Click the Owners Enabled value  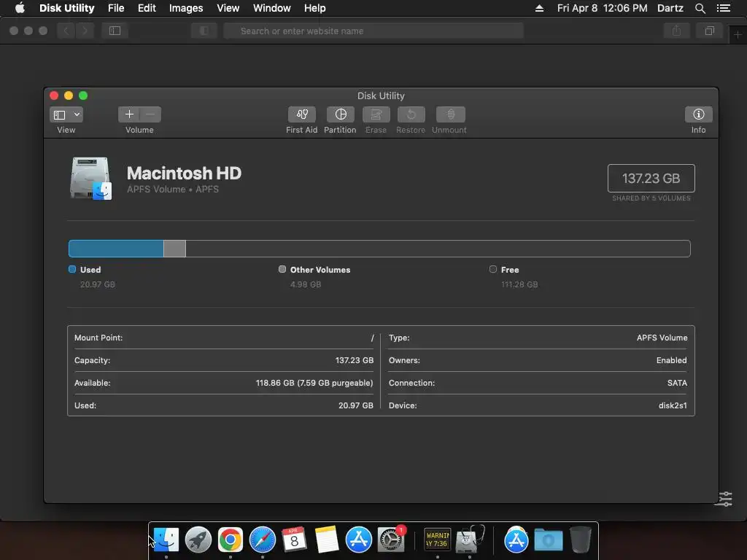point(672,360)
